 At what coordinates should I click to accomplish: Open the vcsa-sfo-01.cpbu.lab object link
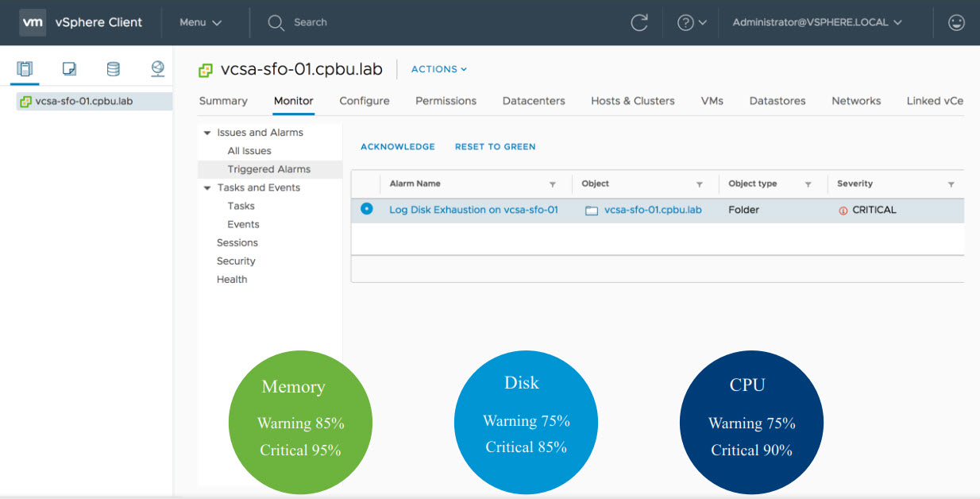point(653,210)
